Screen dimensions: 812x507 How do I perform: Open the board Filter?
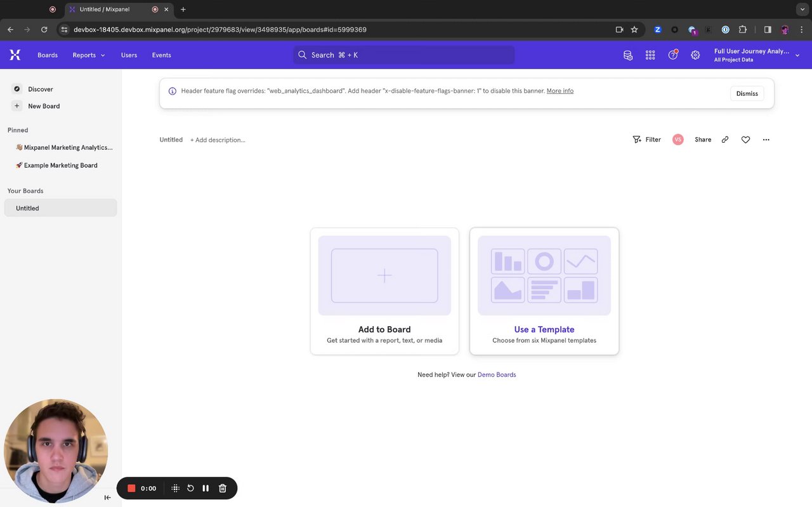point(646,140)
